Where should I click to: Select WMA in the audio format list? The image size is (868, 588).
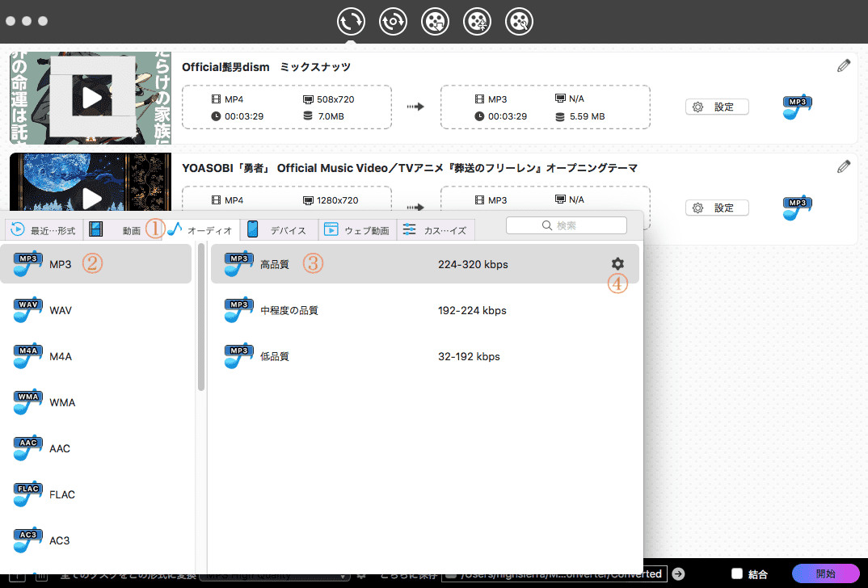[x=95, y=402]
